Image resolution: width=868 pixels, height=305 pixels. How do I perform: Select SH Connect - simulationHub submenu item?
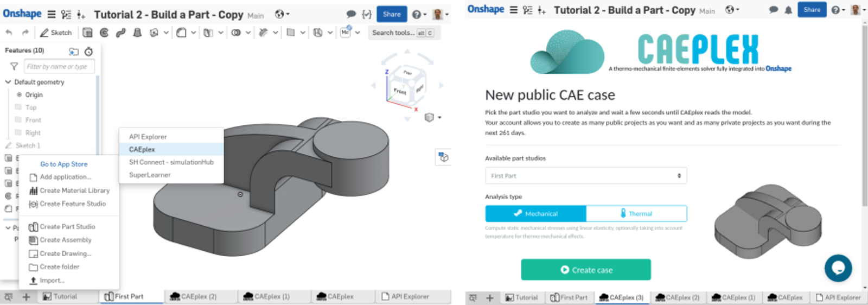coord(171,162)
